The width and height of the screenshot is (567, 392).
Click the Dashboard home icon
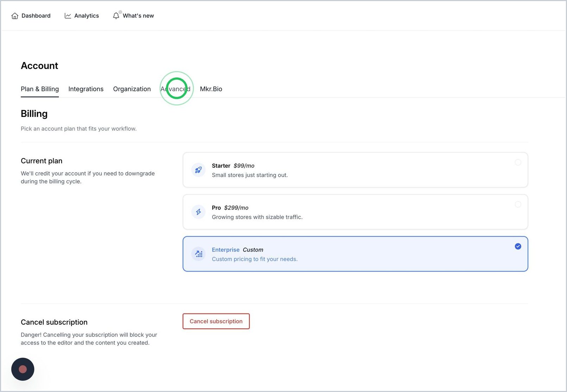[x=15, y=16]
